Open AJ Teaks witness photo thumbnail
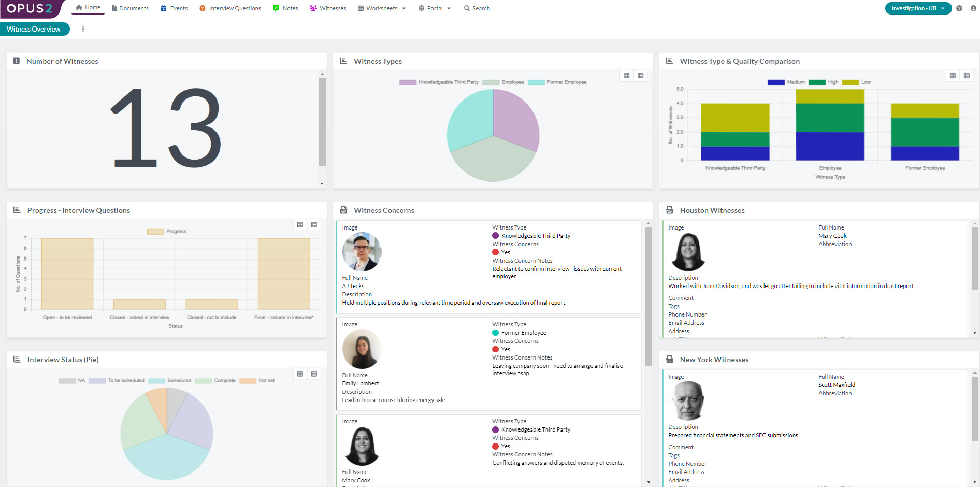 click(362, 252)
